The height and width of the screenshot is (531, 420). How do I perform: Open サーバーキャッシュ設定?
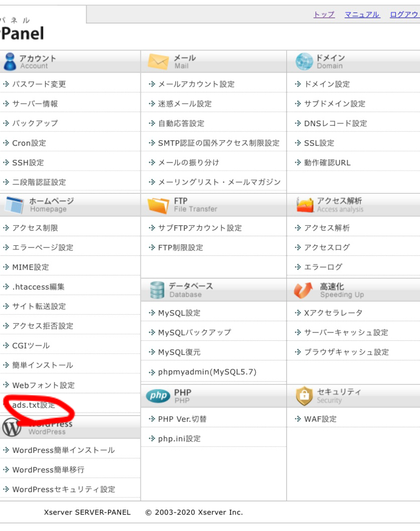coord(346,332)
